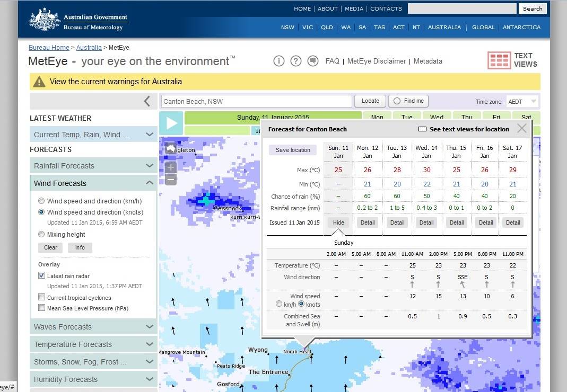The height and width of the screenshot is (392, 567).
Task: Click the map zoom in plus button
Action: (171, 167)
